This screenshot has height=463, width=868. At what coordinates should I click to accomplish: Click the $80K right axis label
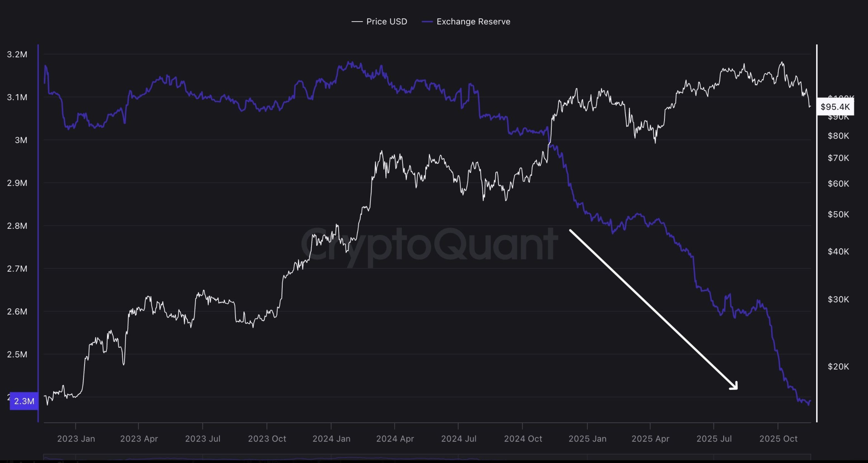coord(838,136)
